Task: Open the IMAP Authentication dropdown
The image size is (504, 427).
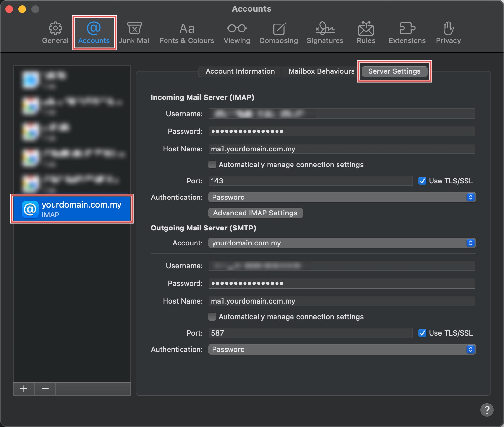Action: pyautogui.click(x=342, y=197)
